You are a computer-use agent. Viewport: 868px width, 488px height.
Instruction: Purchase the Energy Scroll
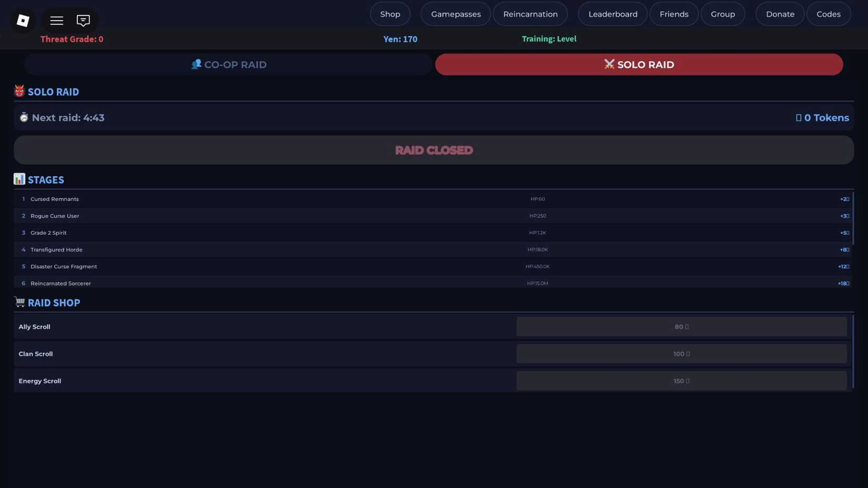pyautogui.click(x=681, y=380)
